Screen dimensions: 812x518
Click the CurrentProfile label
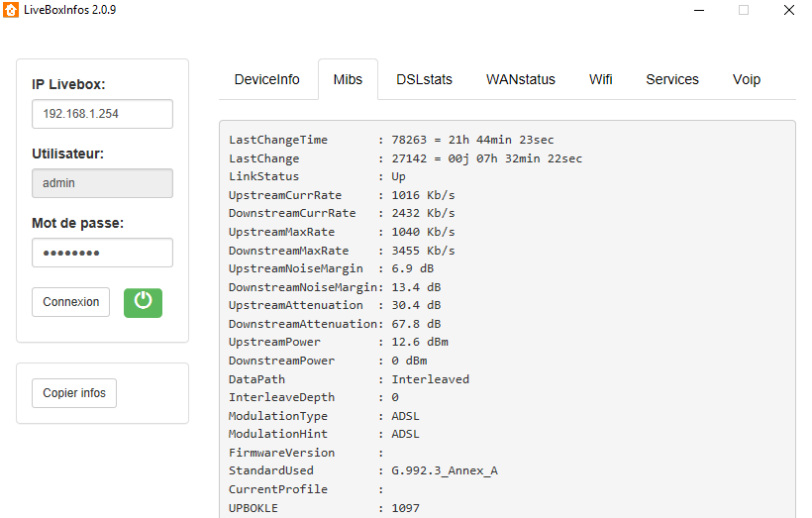click(278, 489)
